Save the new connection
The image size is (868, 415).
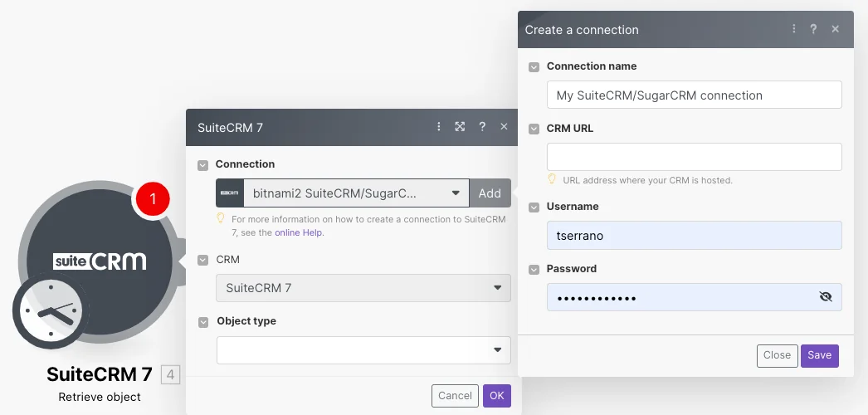click(819, 356)
